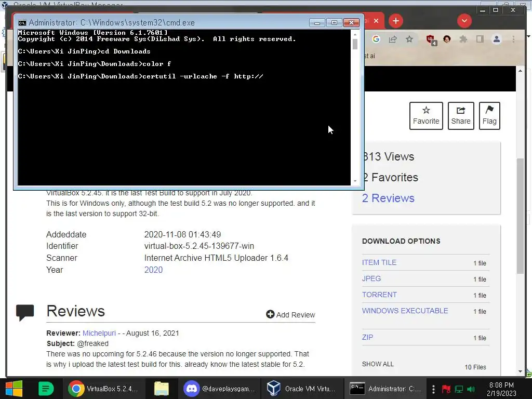
Task: Open Chrome profile avatar icon
Action: pyautogui.click(x=496, y=39)
